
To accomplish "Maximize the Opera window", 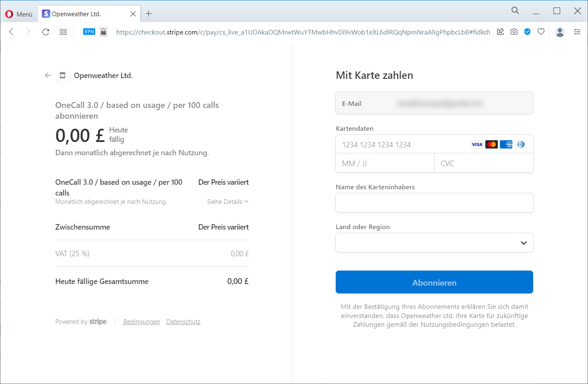I will coord(557,11).
